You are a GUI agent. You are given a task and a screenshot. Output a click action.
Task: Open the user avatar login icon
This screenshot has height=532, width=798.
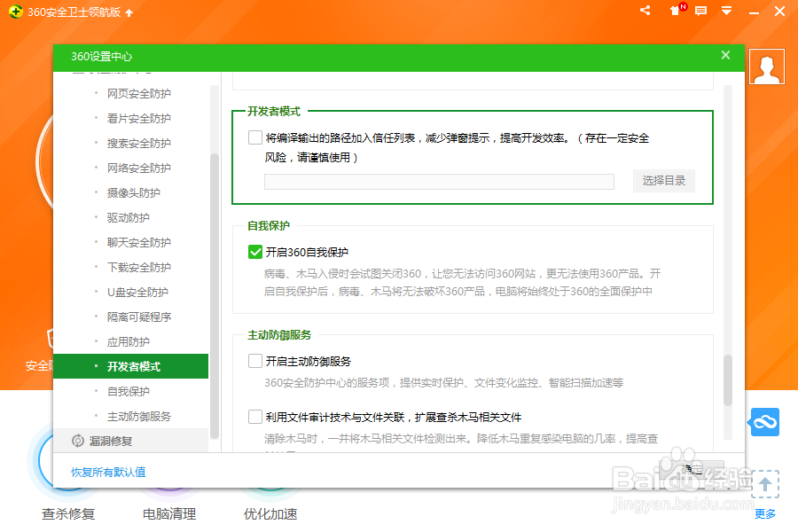[x=767, y=66]
